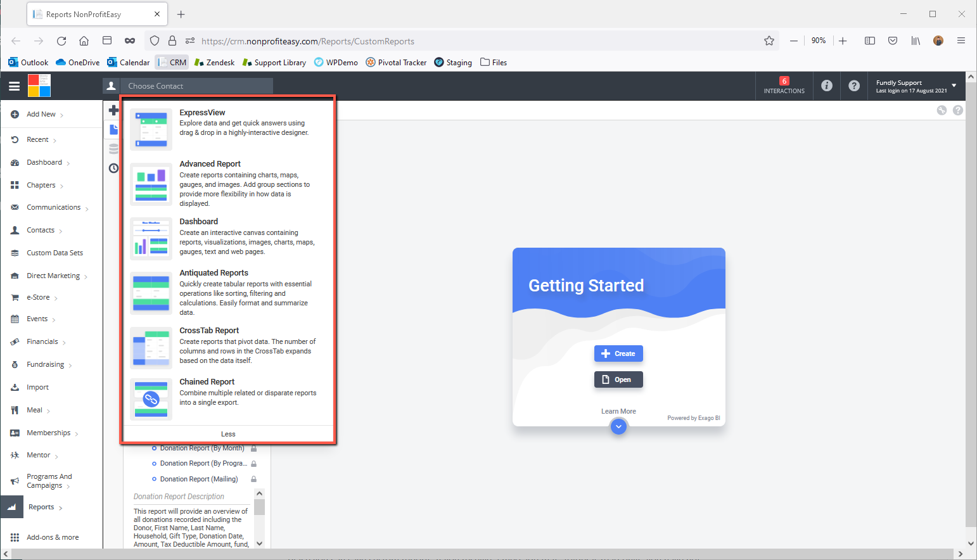Open the information icon in header
This screenshot has height=560, width=977.
click(827, 86)
